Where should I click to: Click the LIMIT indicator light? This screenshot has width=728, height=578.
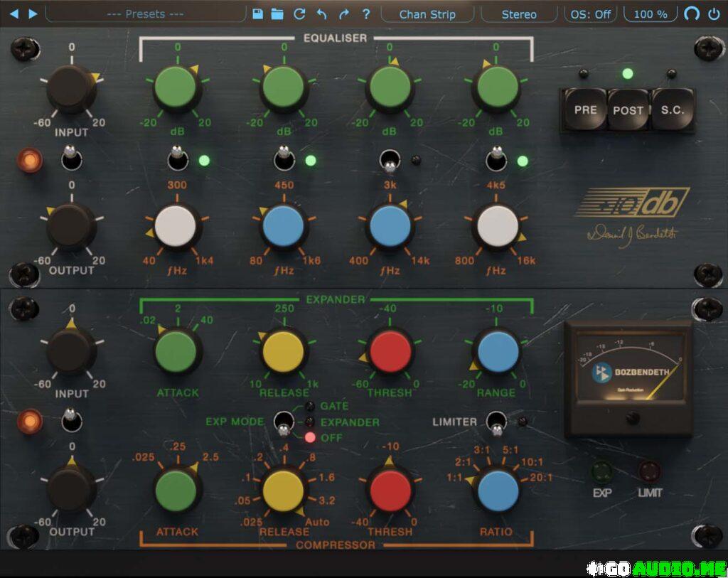[x=650, y=471]
